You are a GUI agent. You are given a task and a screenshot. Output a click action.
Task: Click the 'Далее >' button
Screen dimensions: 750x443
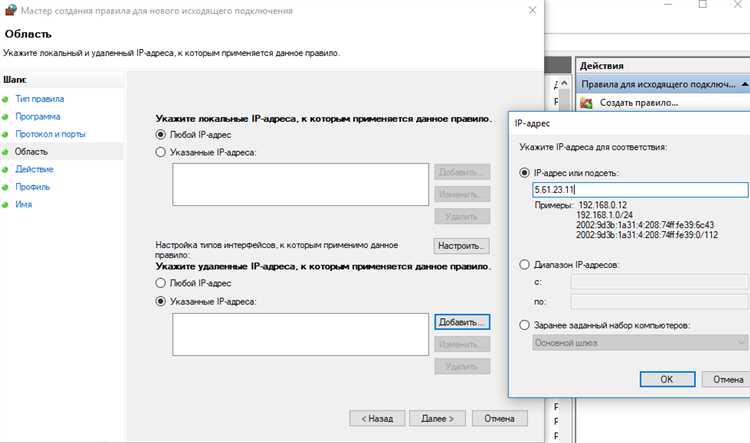[x=438, y=419]
